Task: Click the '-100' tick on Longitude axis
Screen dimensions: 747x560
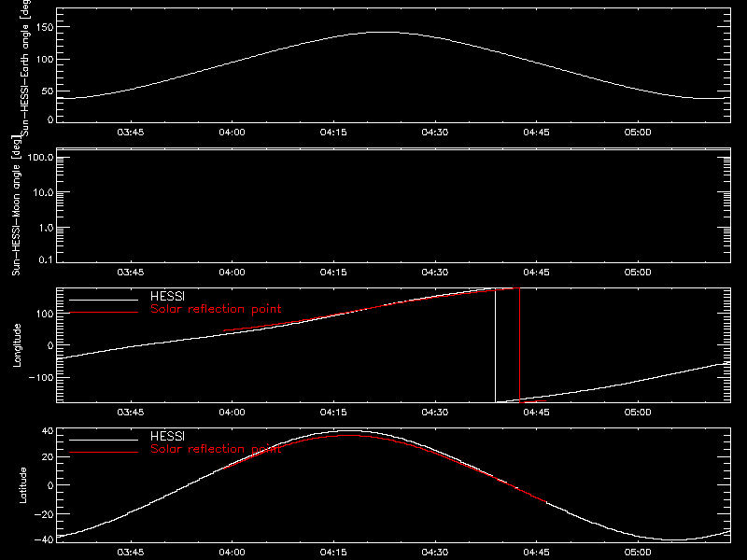Action: point(41,377)
